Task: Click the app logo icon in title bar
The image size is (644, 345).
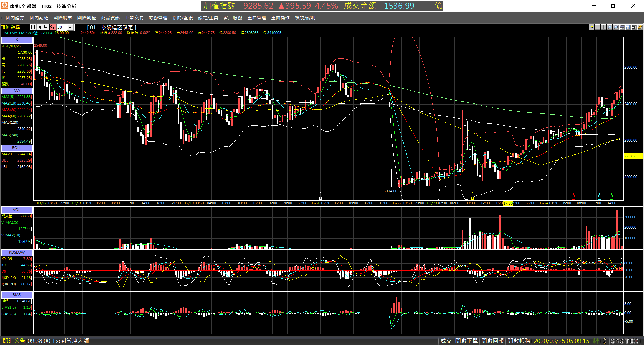Action: click(x=5, y=5)
